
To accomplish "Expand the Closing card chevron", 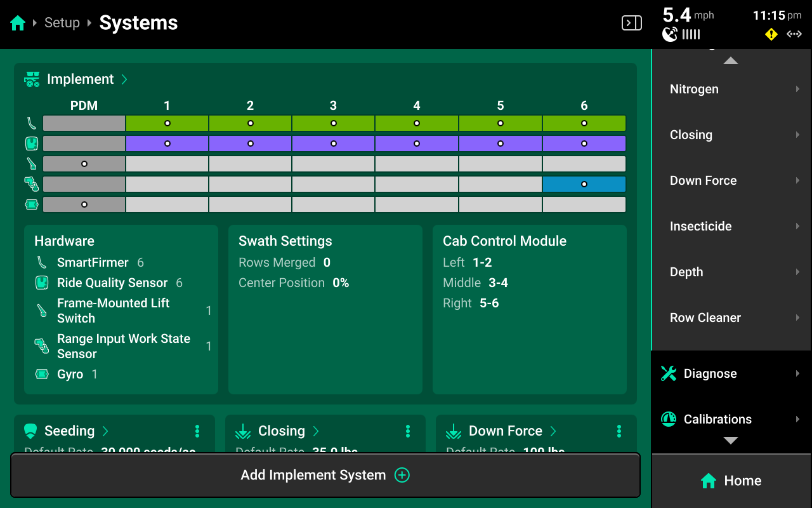I will (316, 431).
